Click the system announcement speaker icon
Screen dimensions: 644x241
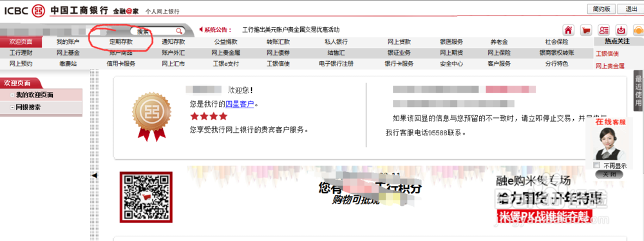201,30
